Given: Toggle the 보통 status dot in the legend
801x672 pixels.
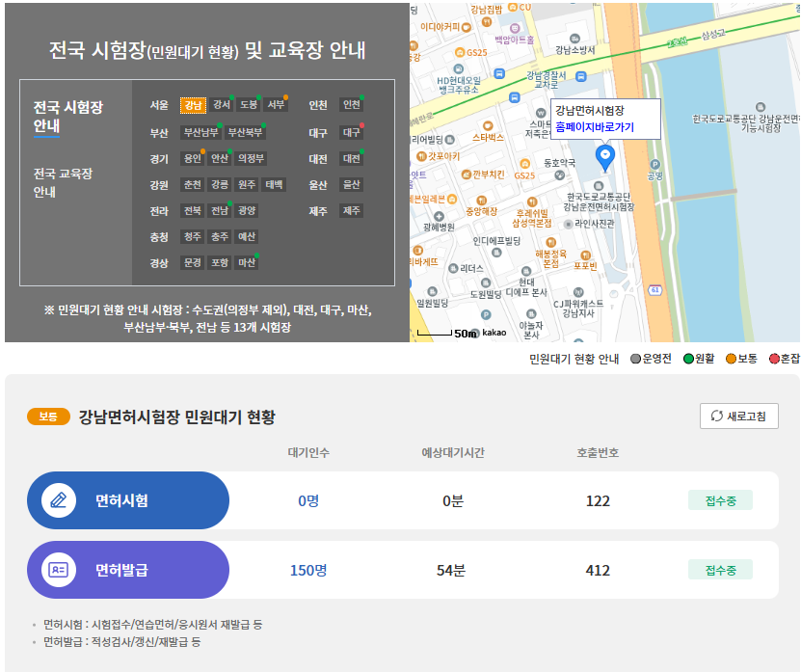Looking at the screenshot, I should click(x=730, y=356).
